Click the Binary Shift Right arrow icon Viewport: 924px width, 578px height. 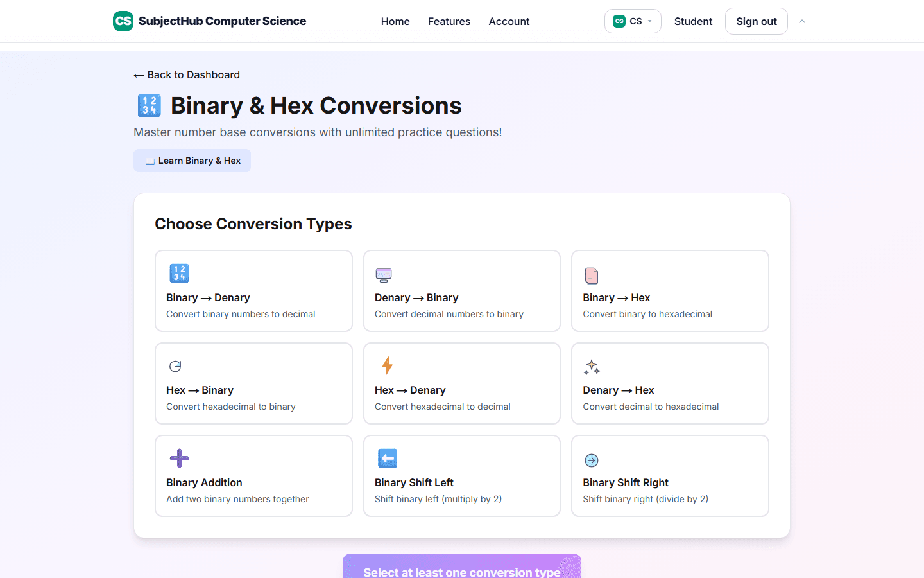click(x=592, y=460)
